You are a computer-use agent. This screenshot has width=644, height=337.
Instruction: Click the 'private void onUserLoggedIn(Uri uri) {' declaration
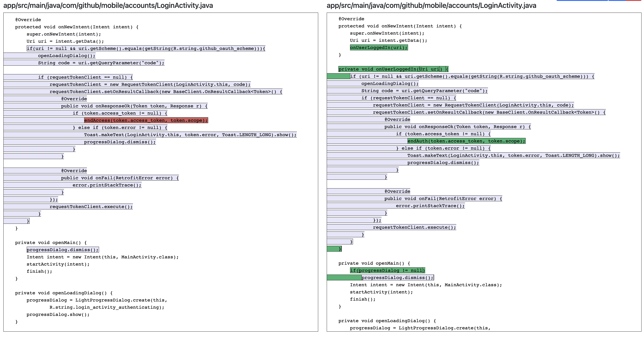pyautogui.click(x=393, y=69)
